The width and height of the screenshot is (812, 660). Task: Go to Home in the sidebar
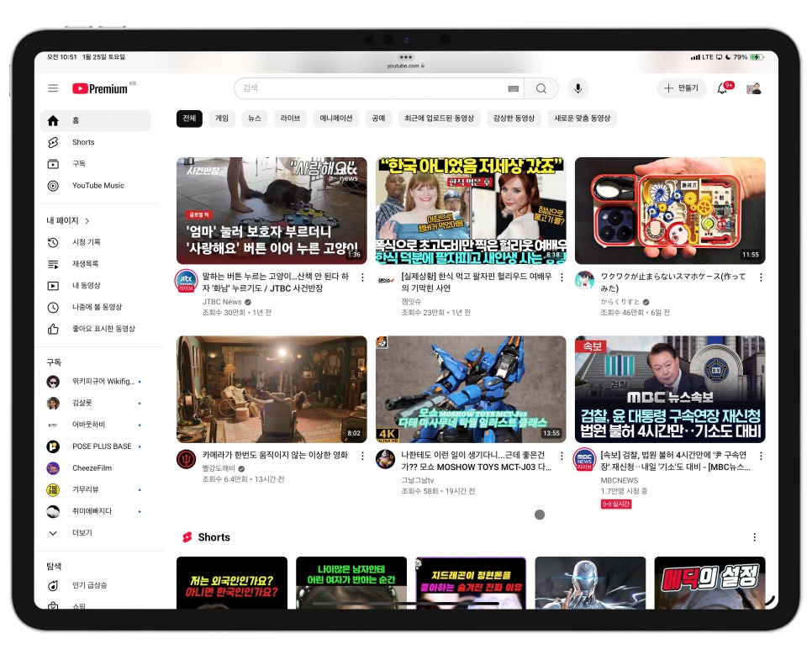(x=95, y=121)
